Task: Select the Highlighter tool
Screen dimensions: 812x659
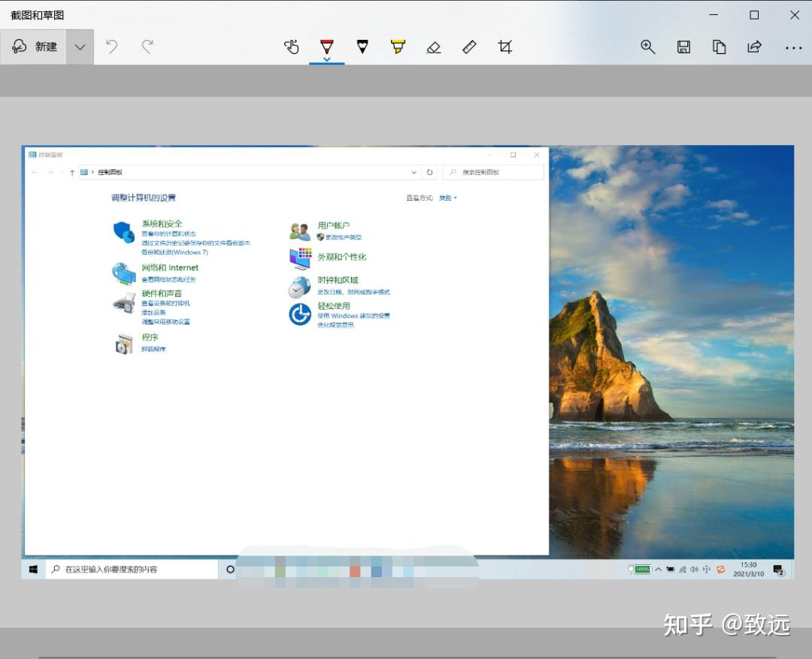Action: tap(398, 47)
